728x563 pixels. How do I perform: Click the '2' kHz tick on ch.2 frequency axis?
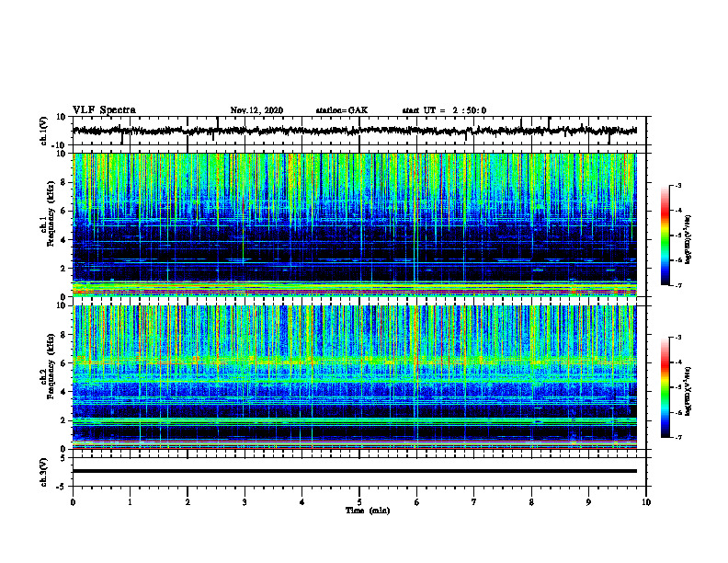tap(64, 420)
